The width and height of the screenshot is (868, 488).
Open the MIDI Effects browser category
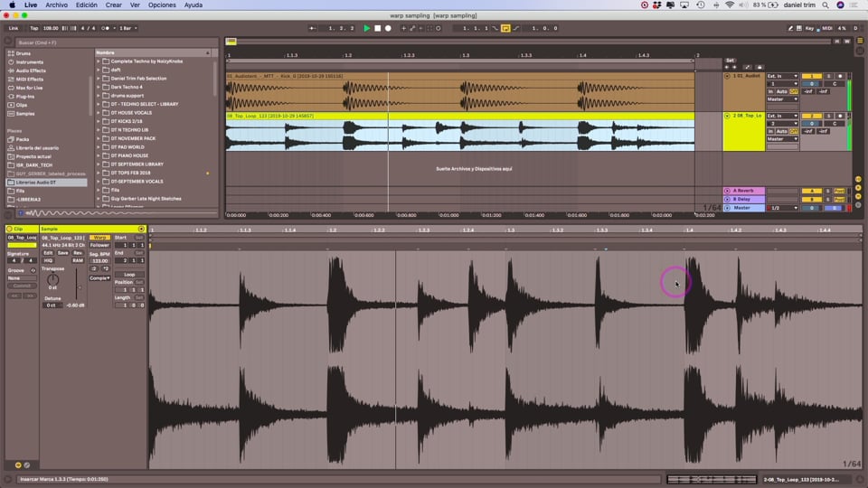[x=29, y=80]
